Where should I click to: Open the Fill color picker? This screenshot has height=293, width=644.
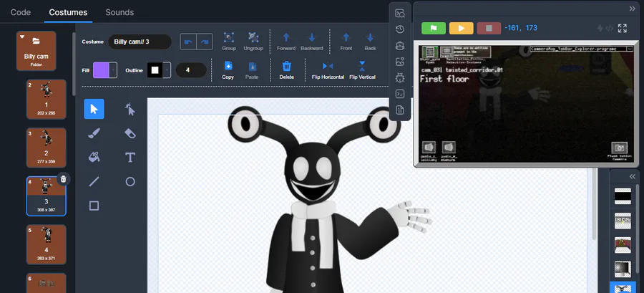click(101, 70)
